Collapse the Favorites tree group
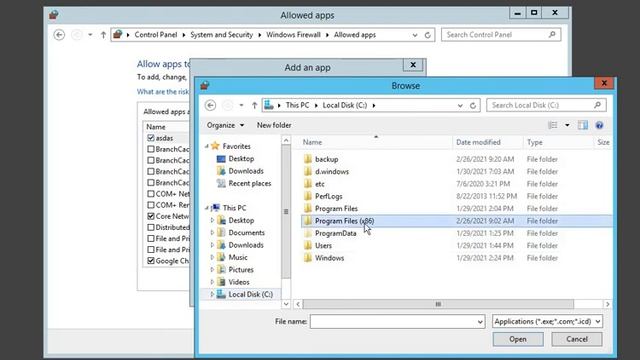 click(207, 146)
